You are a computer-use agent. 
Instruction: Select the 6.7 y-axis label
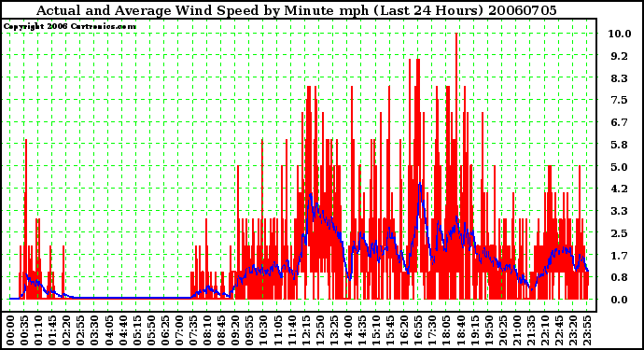click(620, 122)
